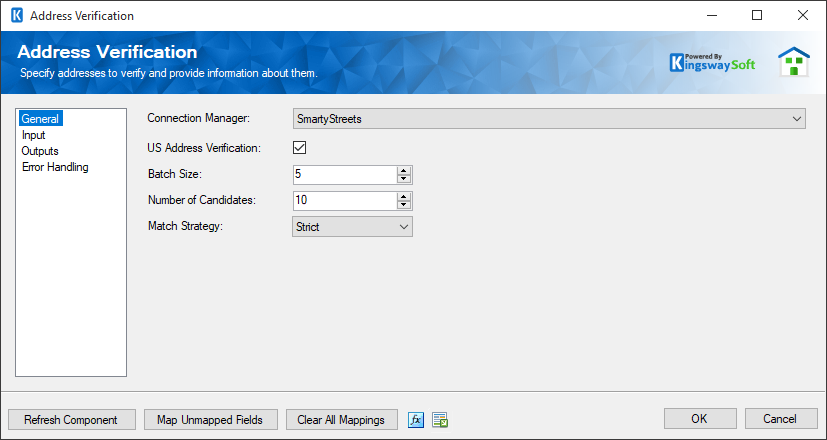Click the Cancel button
Viewport: 827px width, 440px height.
click(x=781, y=419)
